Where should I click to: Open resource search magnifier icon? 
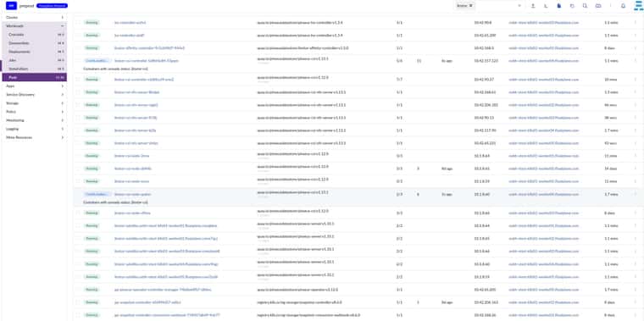[585, 6]
